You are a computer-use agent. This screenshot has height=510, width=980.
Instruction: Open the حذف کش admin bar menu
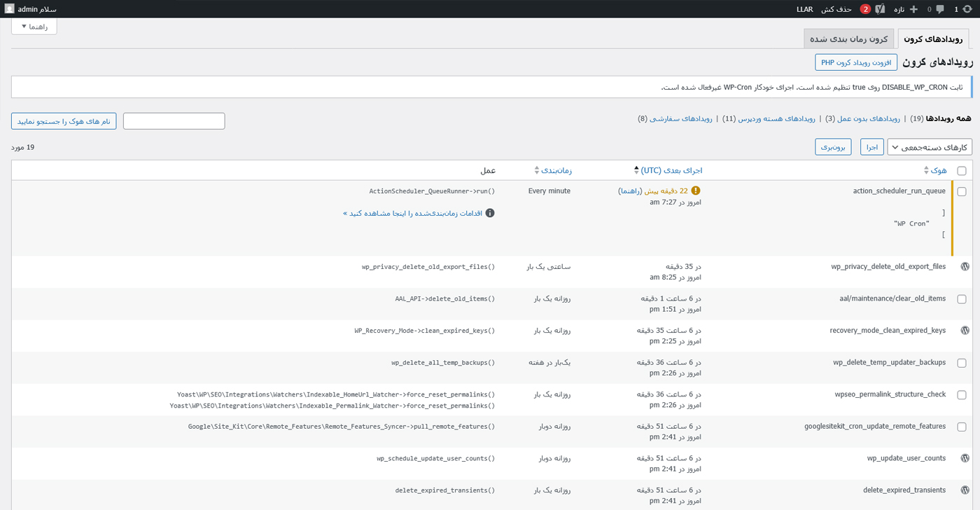tap(836, 9)
